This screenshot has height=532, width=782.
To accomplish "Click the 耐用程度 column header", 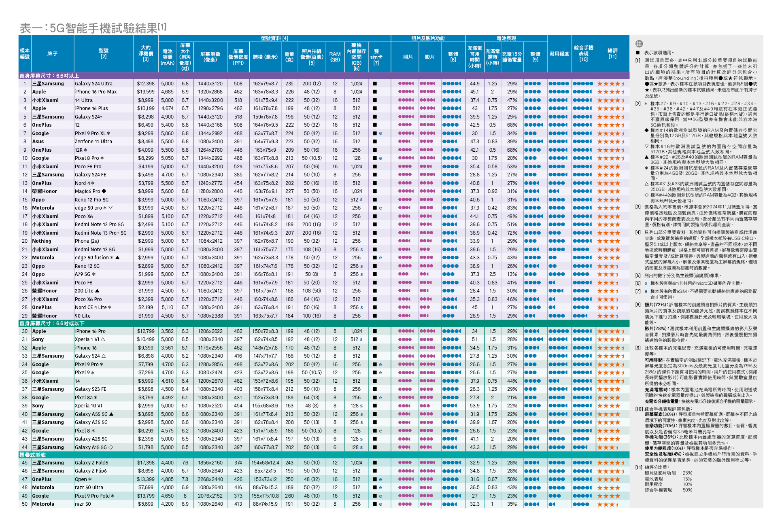I will coord(559,54).
